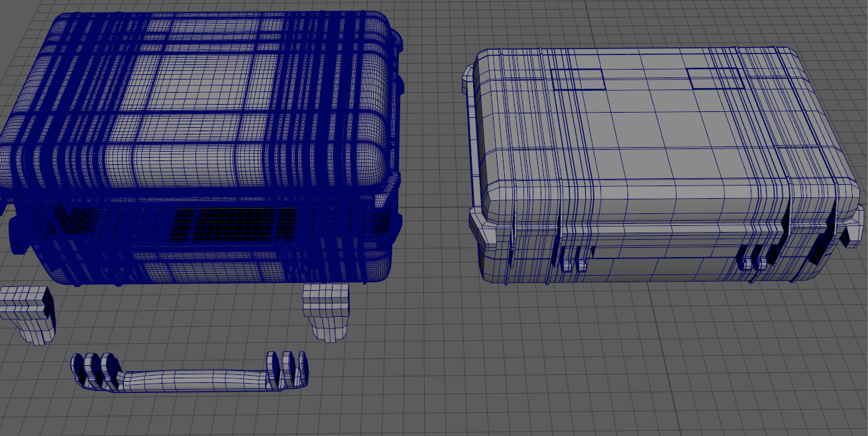
Task: Select the blue highlighted case model
Action: [x=199, y=133]
